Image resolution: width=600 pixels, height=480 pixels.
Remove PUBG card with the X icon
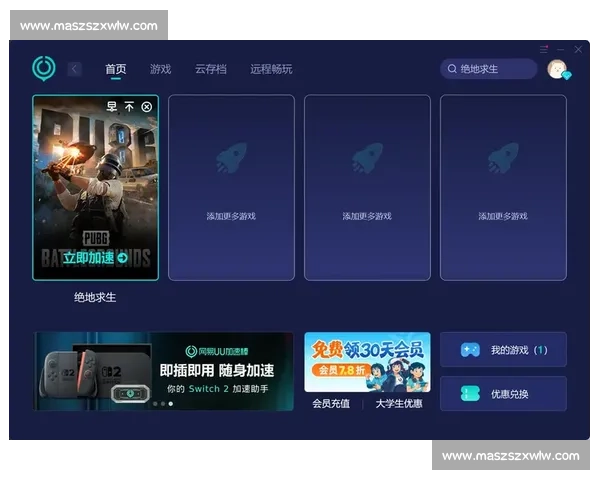tap(147, 107)
